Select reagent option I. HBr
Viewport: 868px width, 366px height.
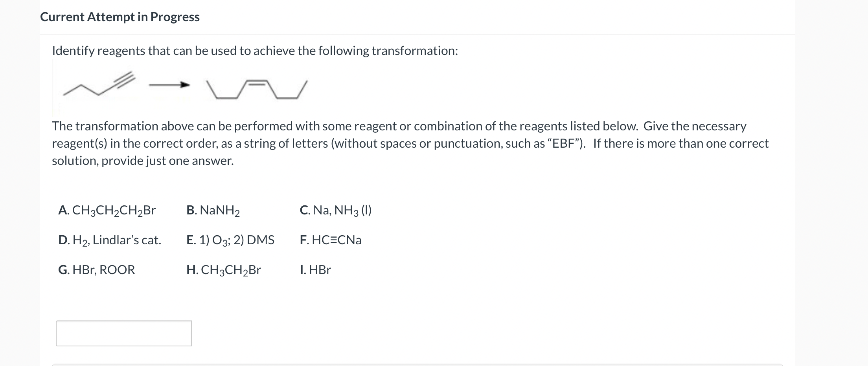click(x=315, y=270)
